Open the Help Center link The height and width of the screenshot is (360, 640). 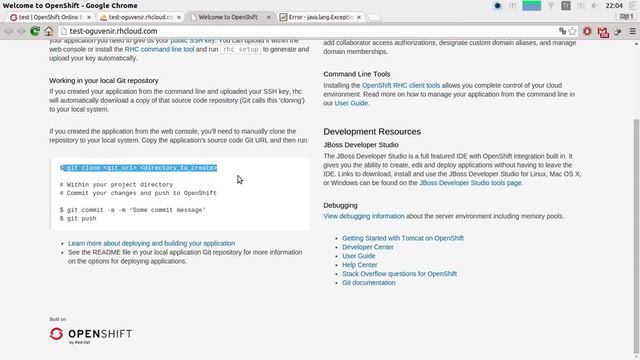(360, 265)
